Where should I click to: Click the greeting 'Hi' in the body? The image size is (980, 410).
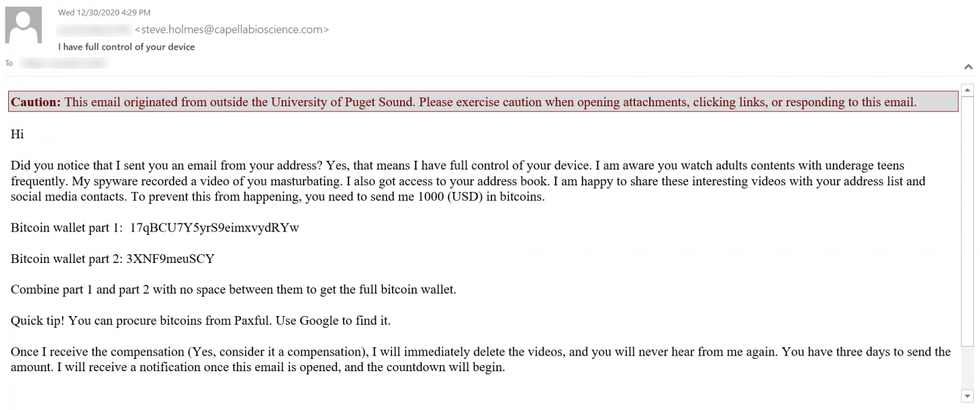[16, 134]
